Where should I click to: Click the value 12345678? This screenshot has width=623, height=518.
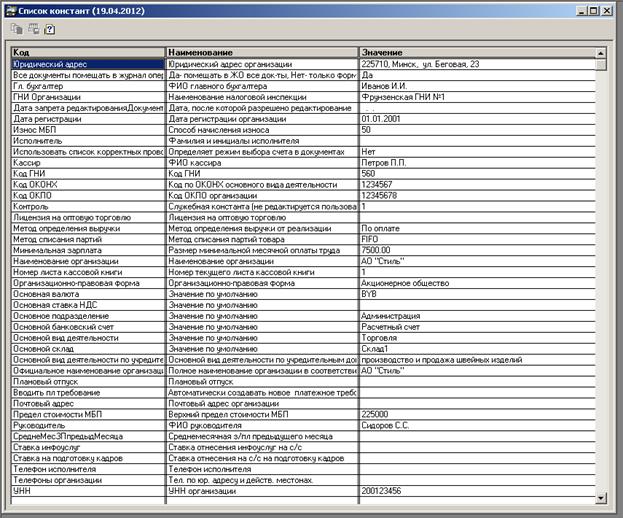[x=379, y=195]
